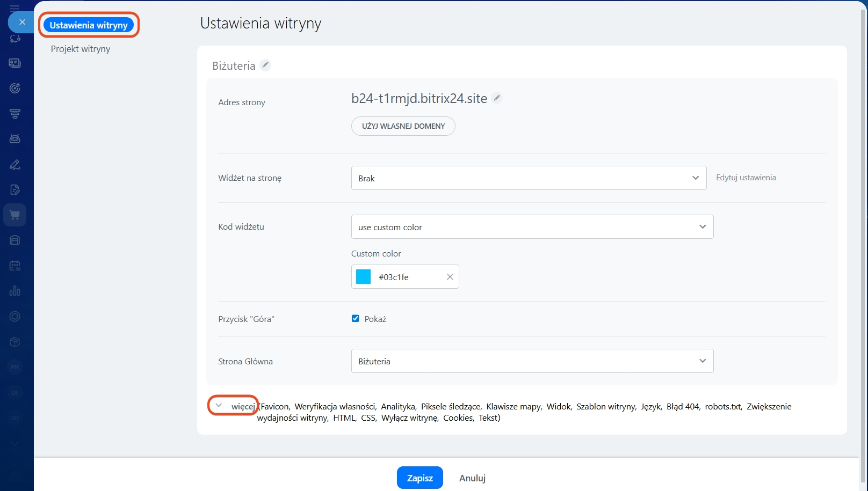Click the calendar icon in left sidebar

coord(15,266)
